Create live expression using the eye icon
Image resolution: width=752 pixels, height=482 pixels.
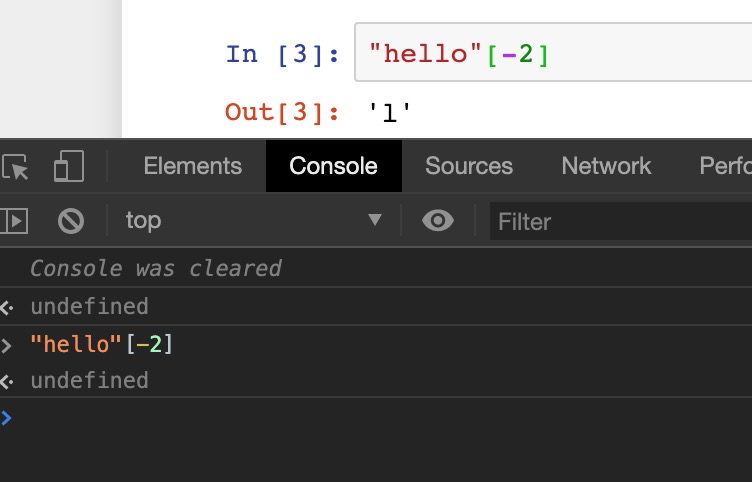click(x=438, y=220)
